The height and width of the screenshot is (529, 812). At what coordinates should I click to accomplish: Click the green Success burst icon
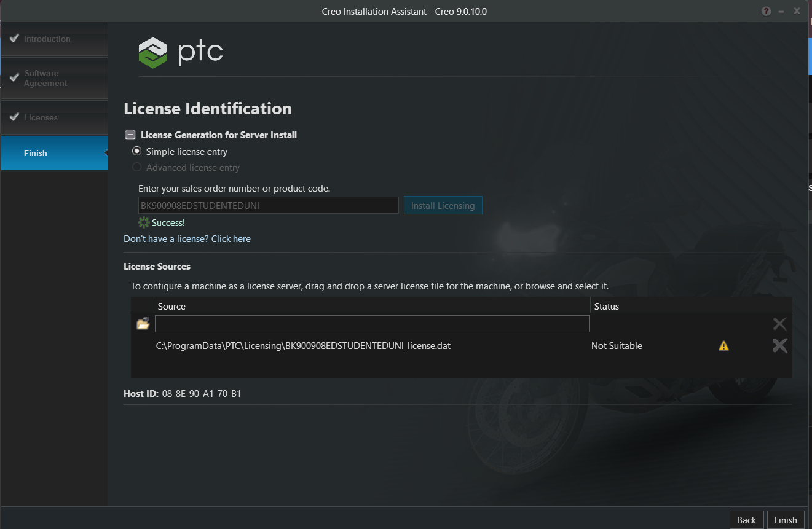point(143,222)
